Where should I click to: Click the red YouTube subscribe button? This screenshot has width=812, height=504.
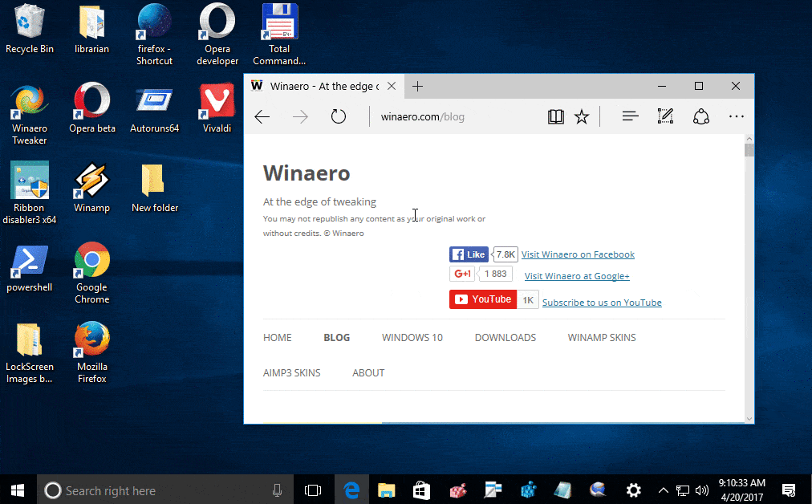coord(483,299)
